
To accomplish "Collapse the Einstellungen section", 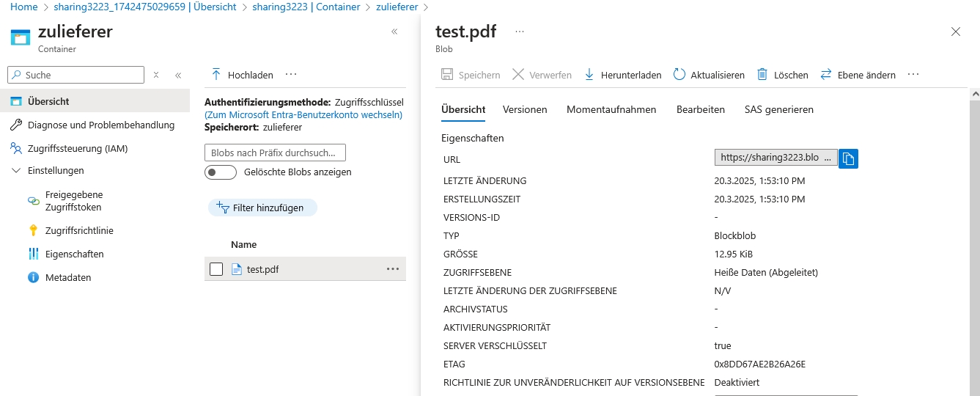I will point(17,171).
